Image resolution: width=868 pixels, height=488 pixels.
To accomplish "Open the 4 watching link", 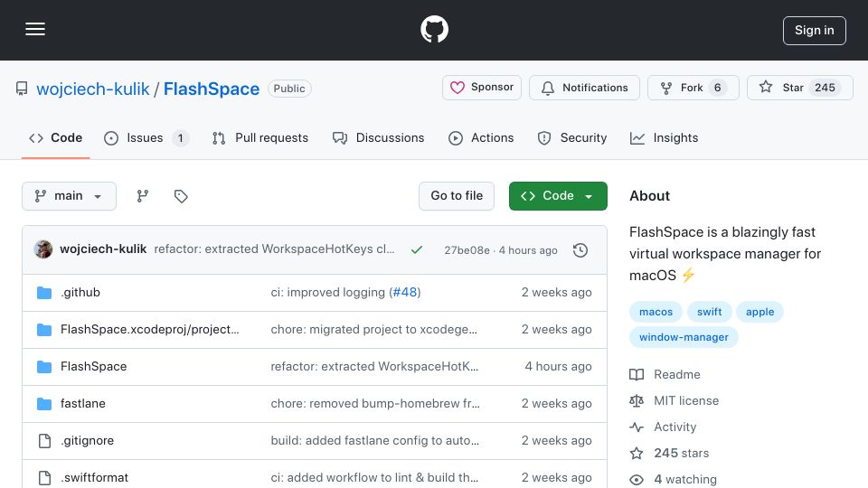I will coord(685,479).
